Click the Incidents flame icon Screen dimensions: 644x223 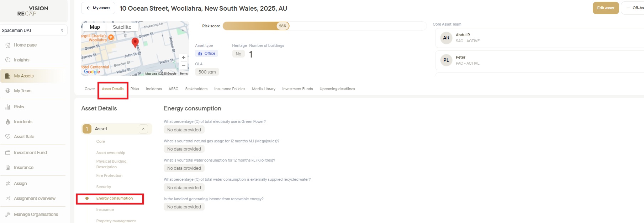[8, 122]
